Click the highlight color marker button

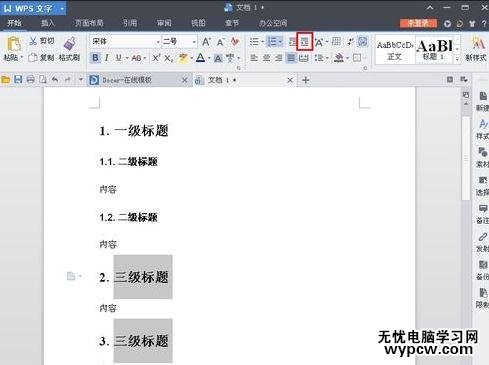tap(183, 58)
